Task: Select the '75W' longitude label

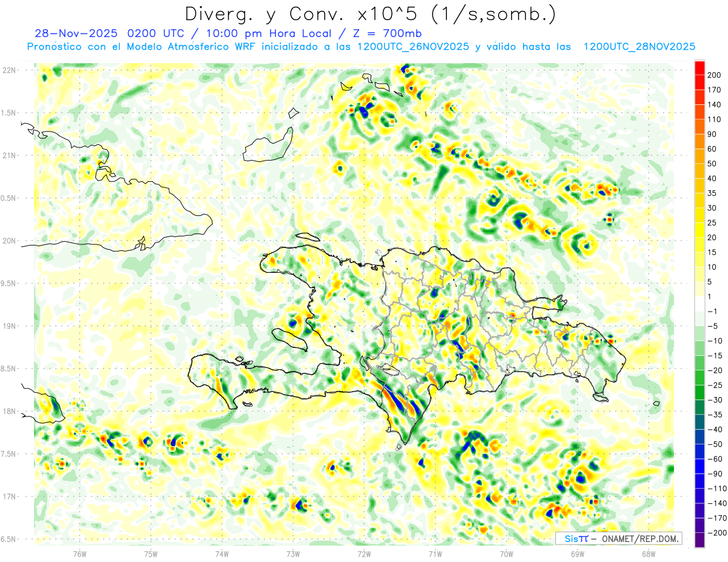Action: [x=151, y=554]
